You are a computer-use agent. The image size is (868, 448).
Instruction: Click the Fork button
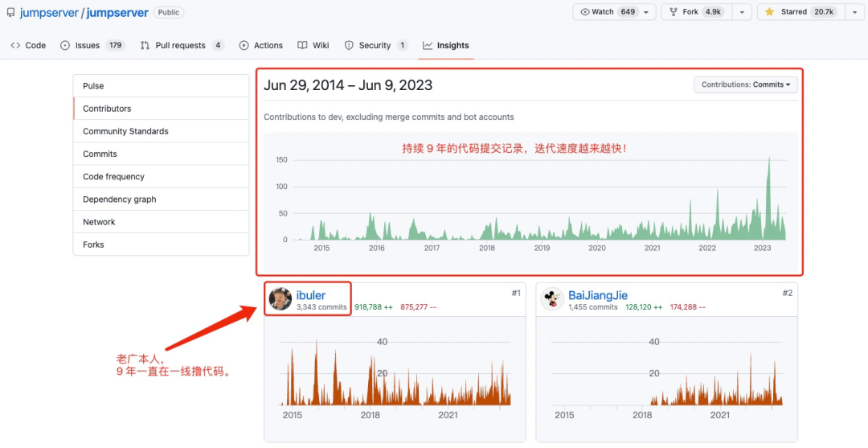coord(696,11)
